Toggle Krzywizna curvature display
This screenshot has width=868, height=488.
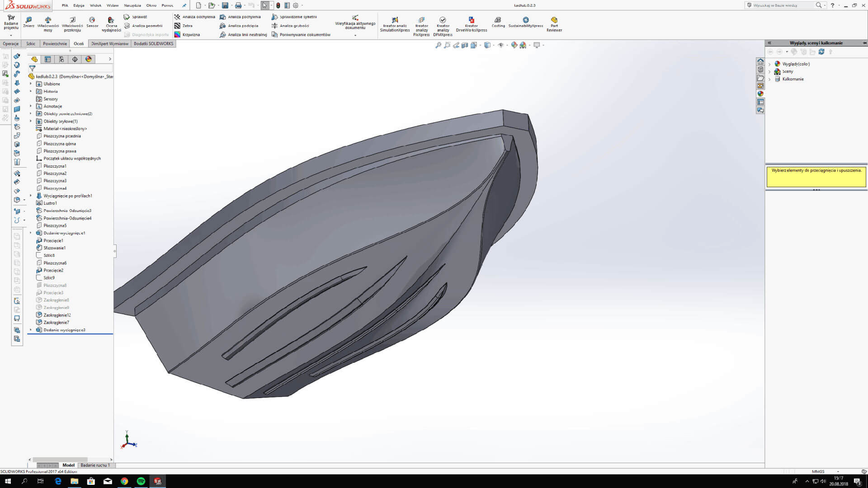(x=187, y=35)
